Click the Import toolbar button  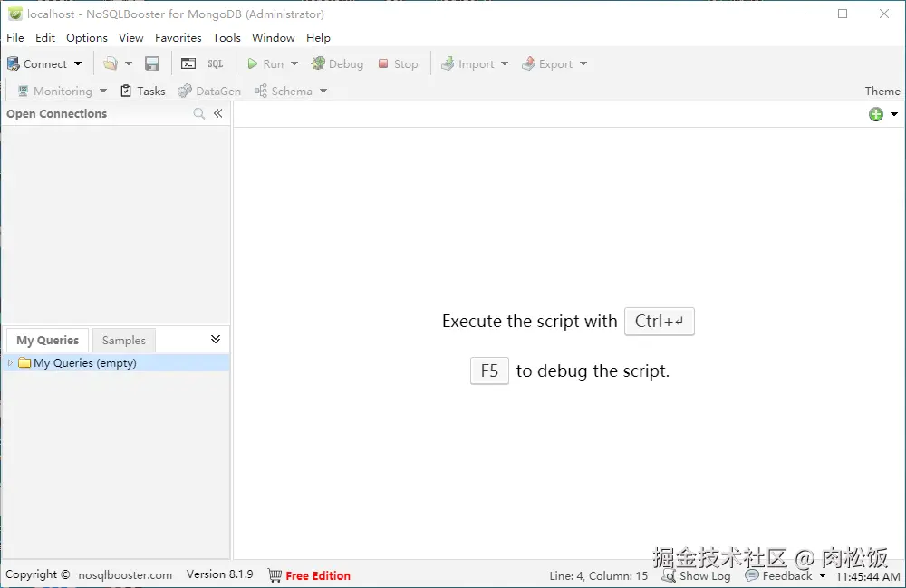tap(467, 64)
